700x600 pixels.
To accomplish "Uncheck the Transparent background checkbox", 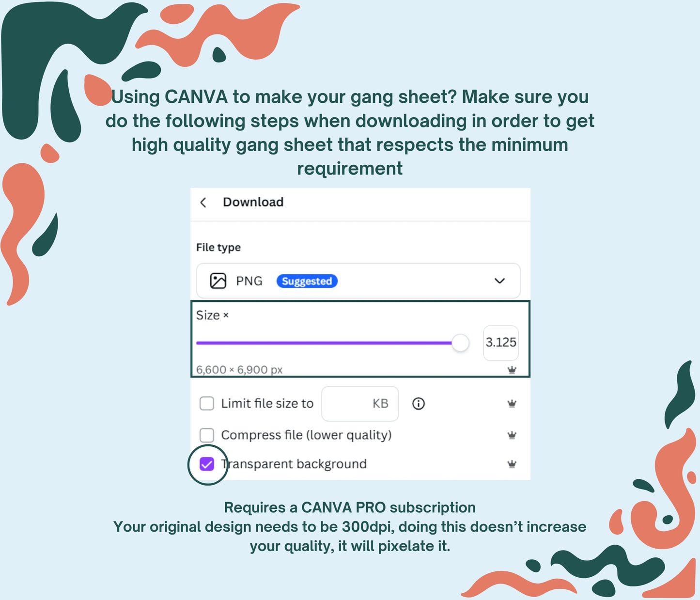I will [x=207, y=464].
